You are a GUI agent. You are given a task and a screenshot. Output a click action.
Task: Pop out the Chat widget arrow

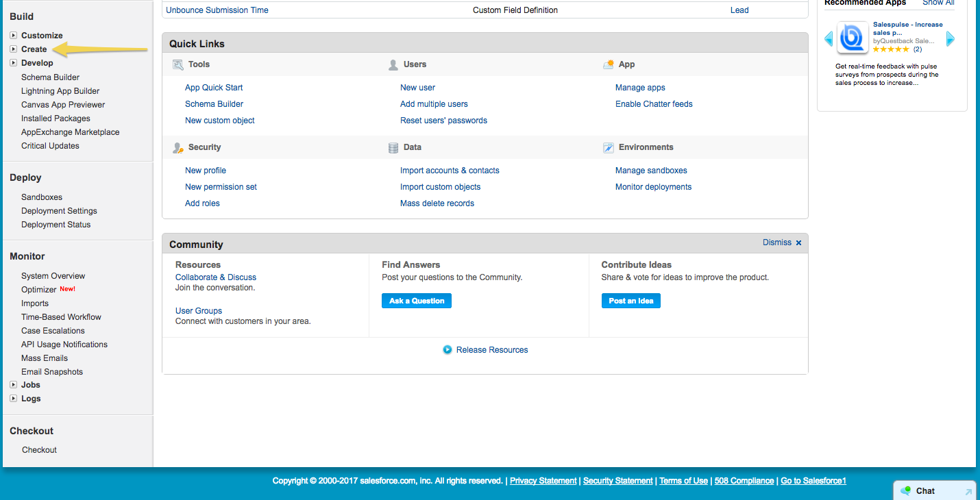[968, 491]
